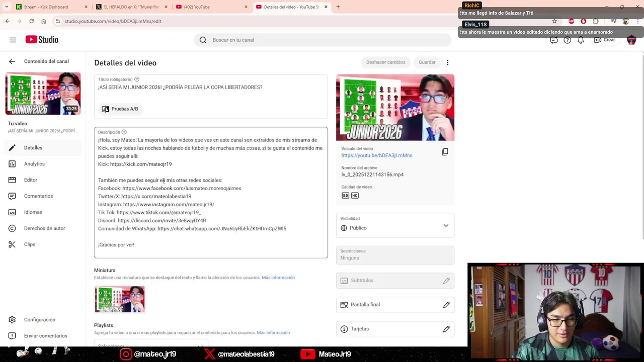Click the Deshacer cambios button
The height and width of the screenshot is (362, 644).
pos(385,62)
